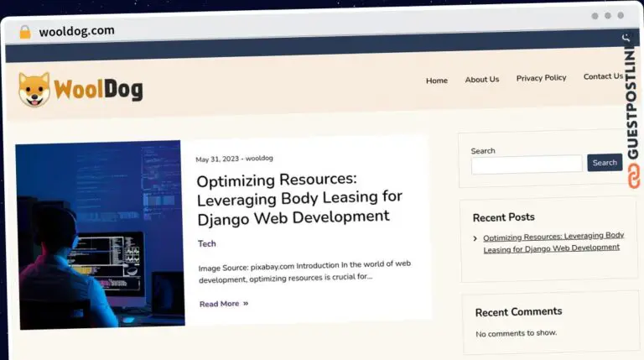Screen dimensions: 644x360
Task: Open the header search magnifier icon
Action: 626,38
